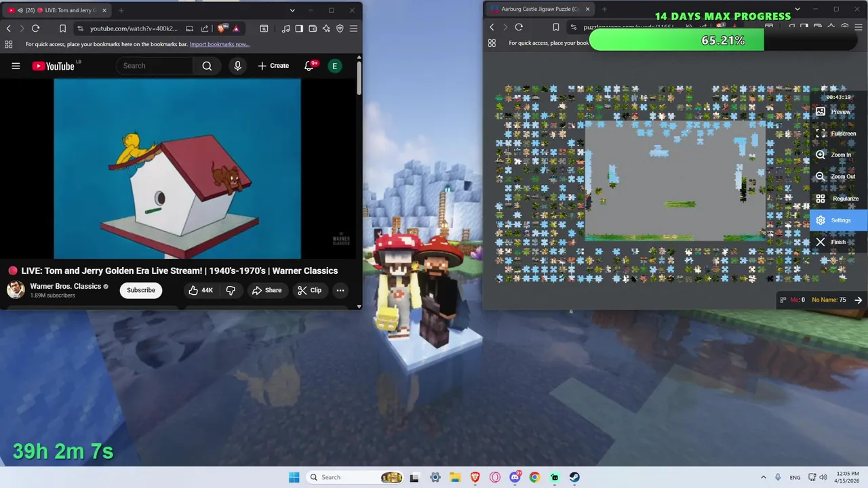This screenshot has height=488, width=868.
Task: Search YouTube with voice microphone
Action: coord(237,66)
